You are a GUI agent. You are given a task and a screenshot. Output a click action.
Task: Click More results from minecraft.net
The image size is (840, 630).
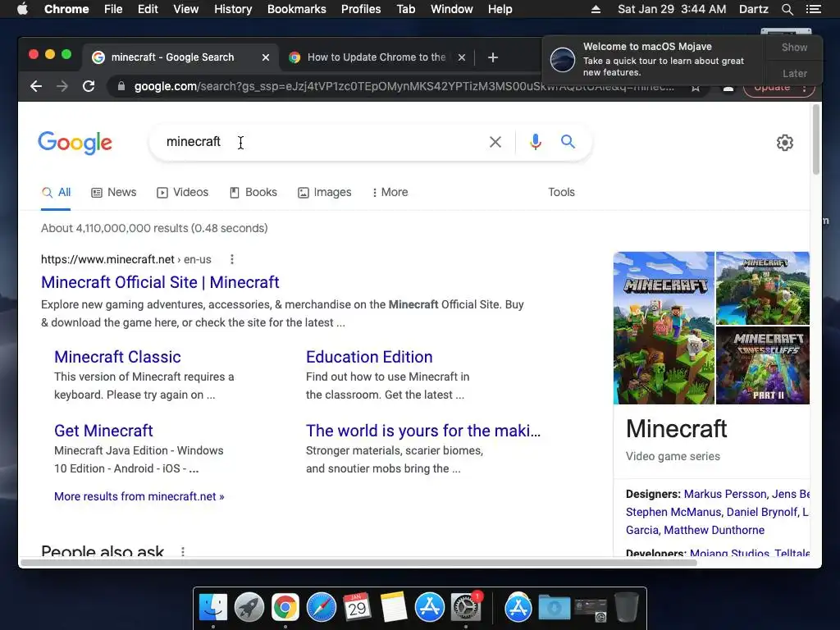139,496
